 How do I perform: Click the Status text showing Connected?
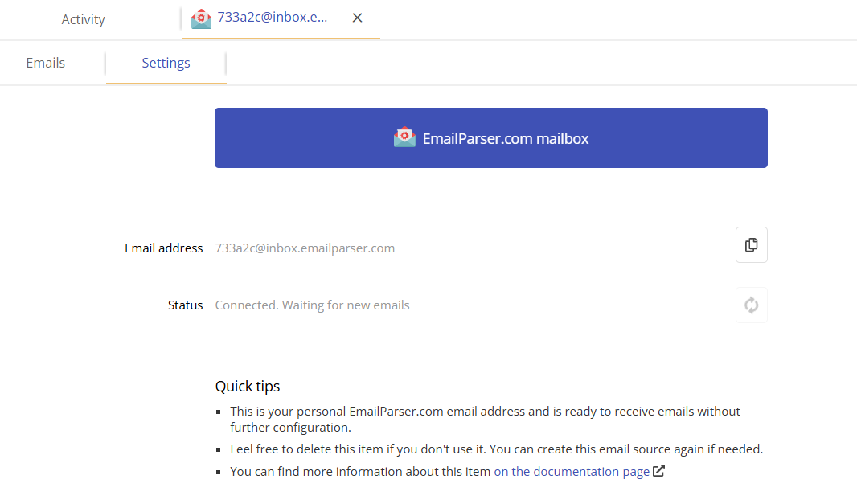pyautogui.click(x=312, y=305)
